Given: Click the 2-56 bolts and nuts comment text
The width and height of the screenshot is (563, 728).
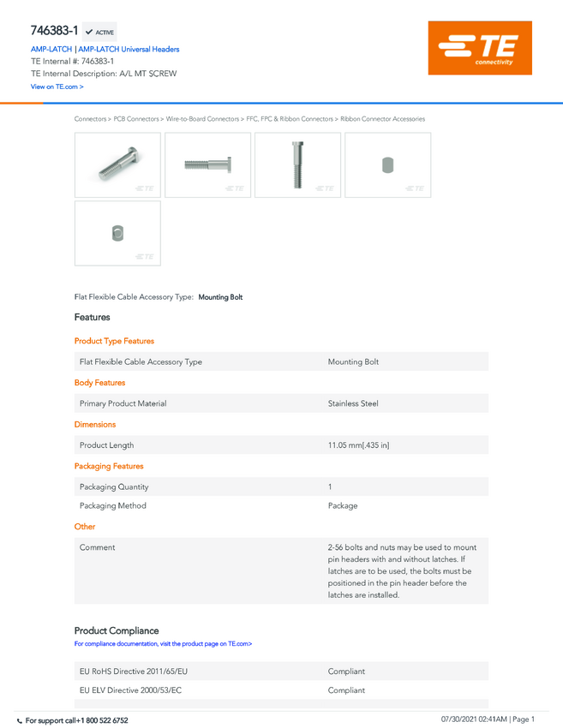Looking at the screenshot, I should coord(402,571).
